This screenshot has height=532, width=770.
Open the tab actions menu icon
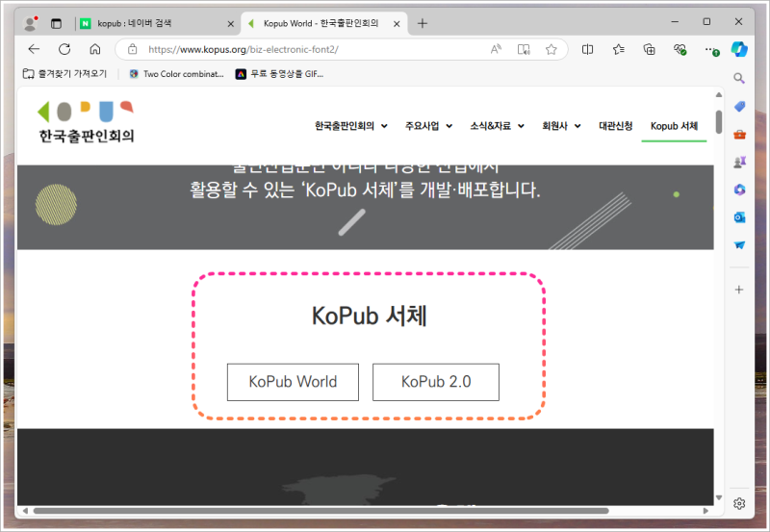coord(57,23)
